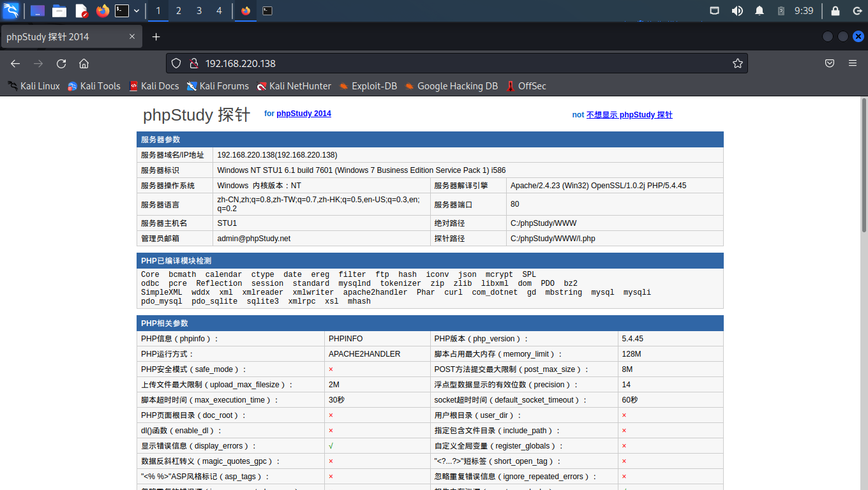Expand the terminal launcher dropdown arrow

(137, 10)
